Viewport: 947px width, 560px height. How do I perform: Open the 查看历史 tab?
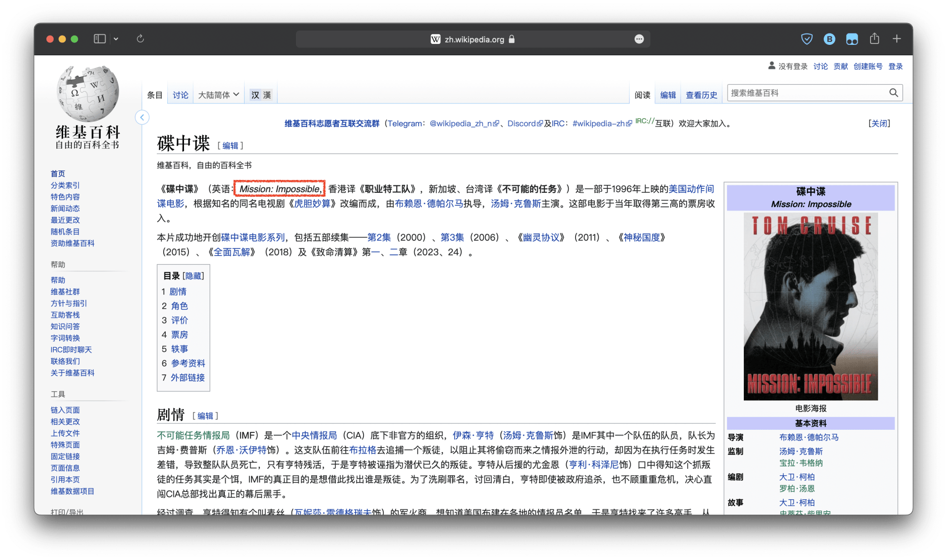point(701,95)
